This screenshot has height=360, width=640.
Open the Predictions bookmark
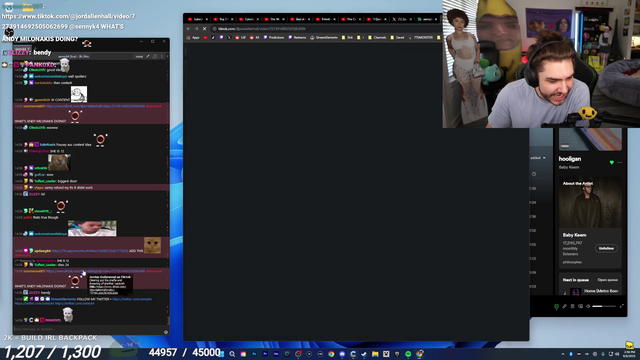coord(274,38)
